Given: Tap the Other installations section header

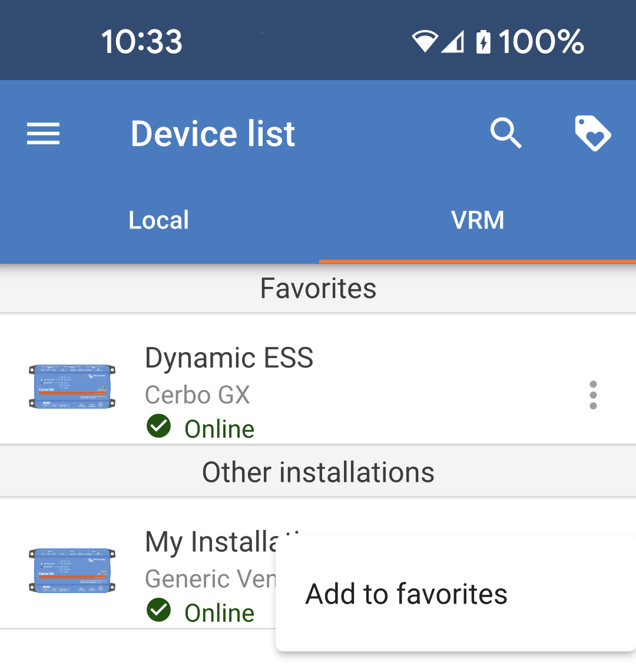Looking at the screenshot, I should click(x=318, y=472).
